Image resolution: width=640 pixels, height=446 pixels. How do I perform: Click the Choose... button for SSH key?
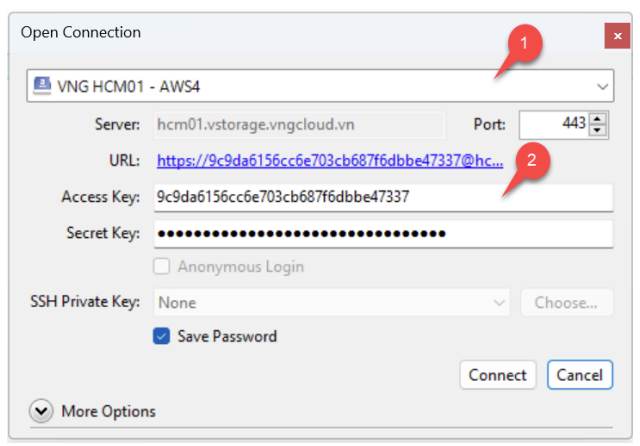tap(565, 302)
